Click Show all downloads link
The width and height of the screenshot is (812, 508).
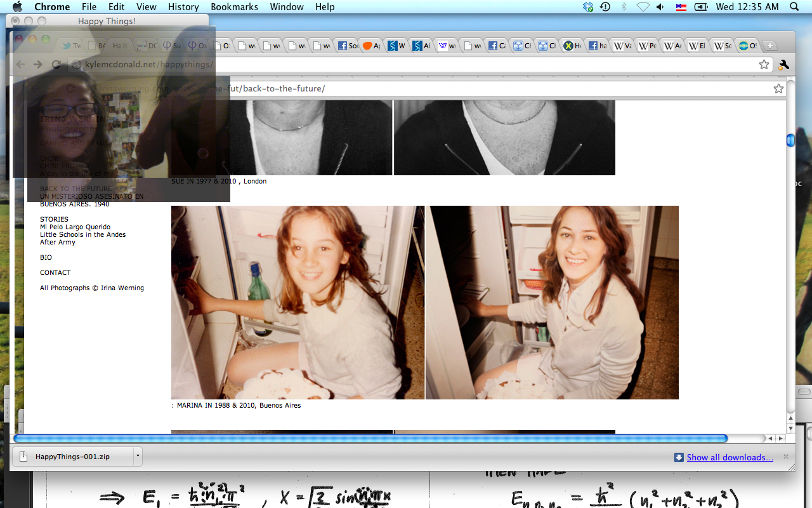(x=730, y=457)
